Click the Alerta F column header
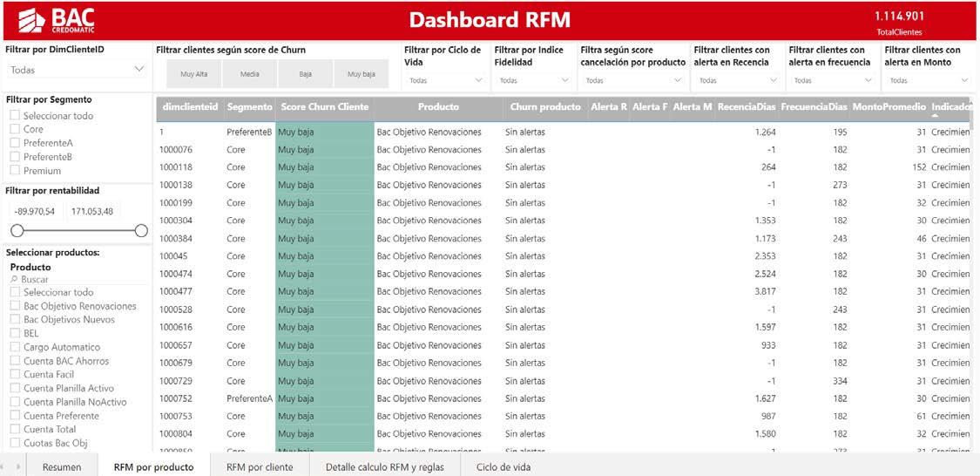Screen dimensions: 980x476 pos(650,107)
